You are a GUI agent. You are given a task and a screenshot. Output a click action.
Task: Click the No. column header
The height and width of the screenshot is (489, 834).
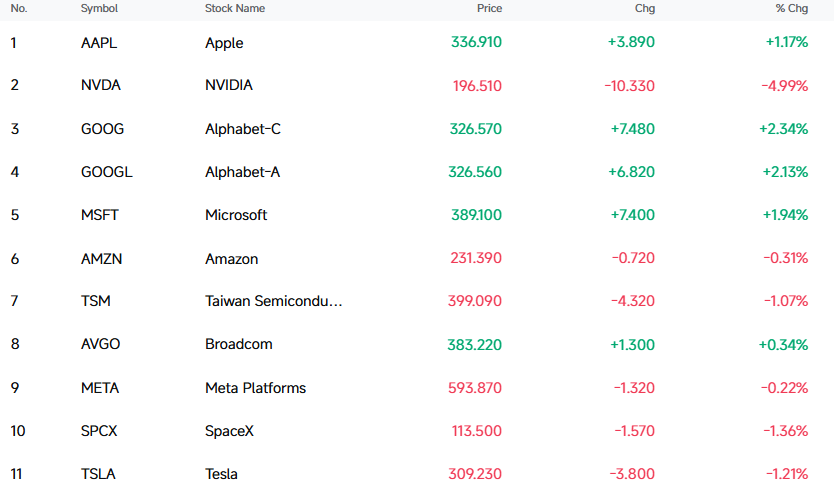coord(19,9)
